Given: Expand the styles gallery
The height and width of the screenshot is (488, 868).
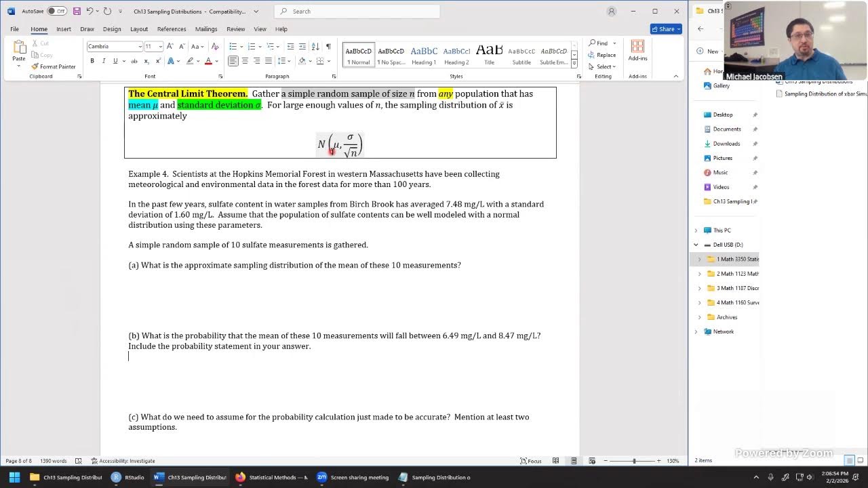Looking at the screenshot, I should click(574, 64).
